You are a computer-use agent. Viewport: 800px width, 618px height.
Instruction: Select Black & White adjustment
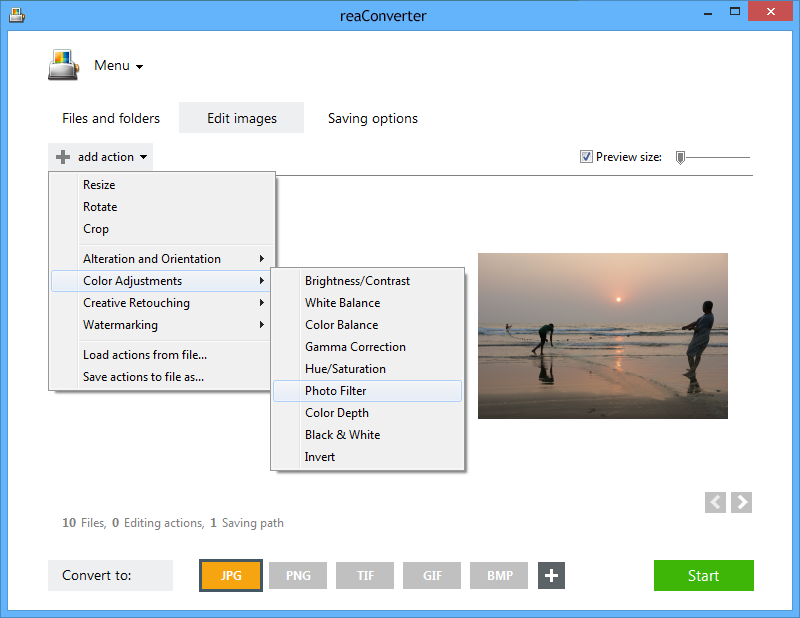(x=367, y=435)
